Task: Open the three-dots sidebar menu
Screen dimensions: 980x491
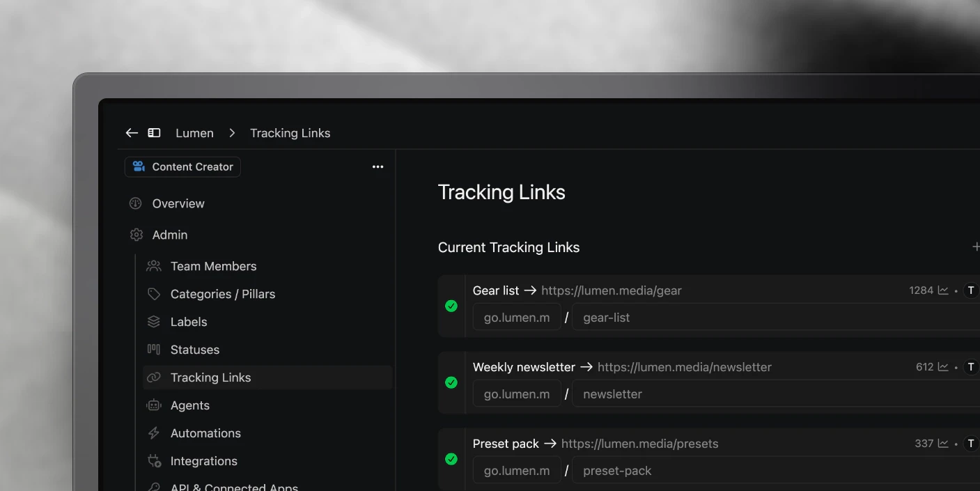Action: coord(378,167)
